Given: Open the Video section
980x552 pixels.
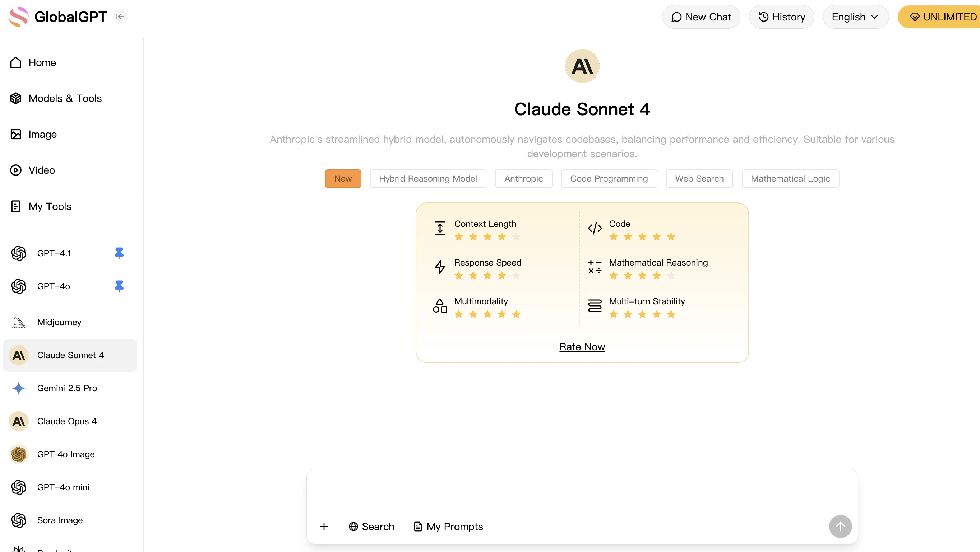Looking at the screenshot, I should click(41, 170).
